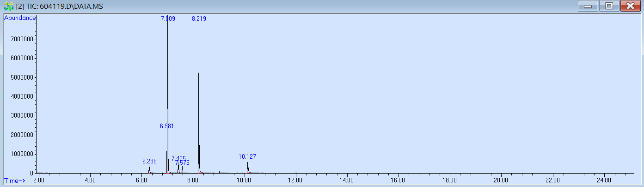Image resolution: width=644 pixels, height=187 pixels.
Task: Click the chromatogram window icon in title bar
Action: [x=8, y=6]
